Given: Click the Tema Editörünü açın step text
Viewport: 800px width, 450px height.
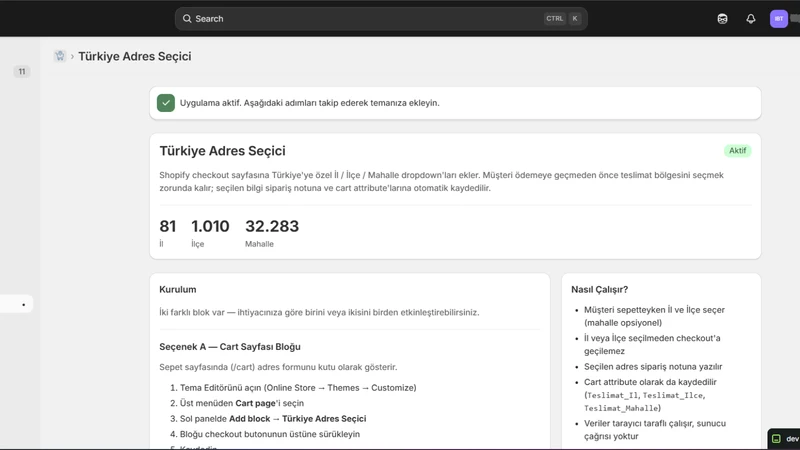Looking at the screenshot, I should coord(298,388).
